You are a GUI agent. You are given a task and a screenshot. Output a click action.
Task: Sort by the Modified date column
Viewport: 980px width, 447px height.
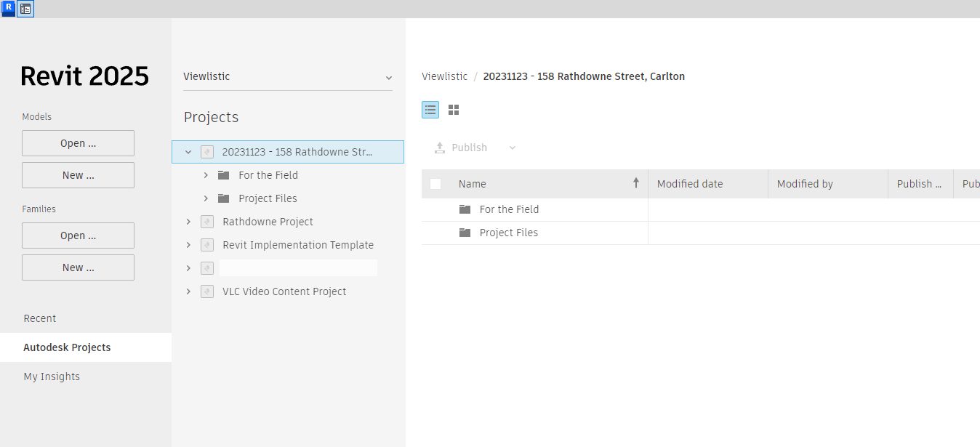point(708,184)
